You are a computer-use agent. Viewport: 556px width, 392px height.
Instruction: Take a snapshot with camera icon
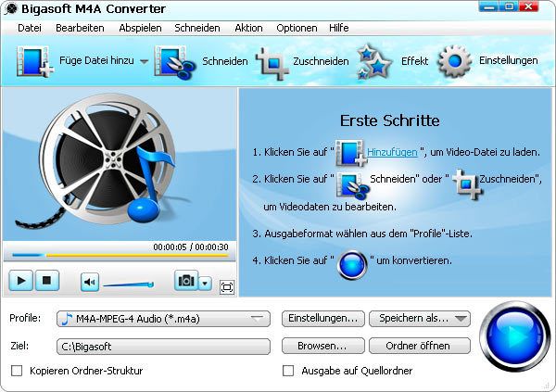tap(186, 282)
